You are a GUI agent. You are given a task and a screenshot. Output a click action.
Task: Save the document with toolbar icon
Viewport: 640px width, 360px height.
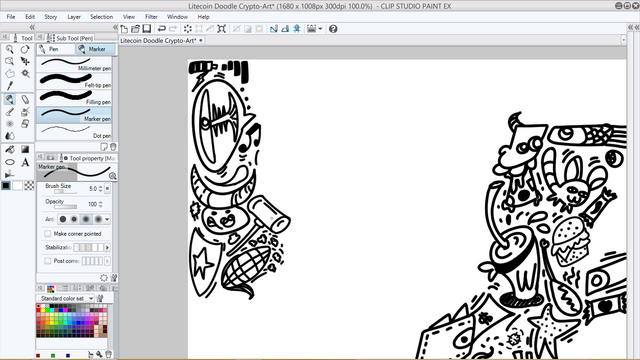pos(147,29)
